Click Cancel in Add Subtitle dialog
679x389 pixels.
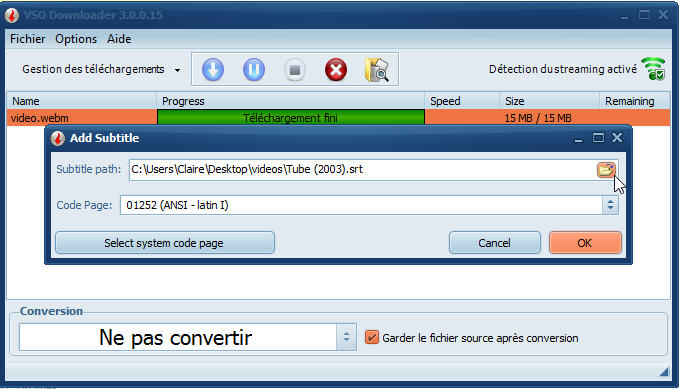tap(495, 243)
